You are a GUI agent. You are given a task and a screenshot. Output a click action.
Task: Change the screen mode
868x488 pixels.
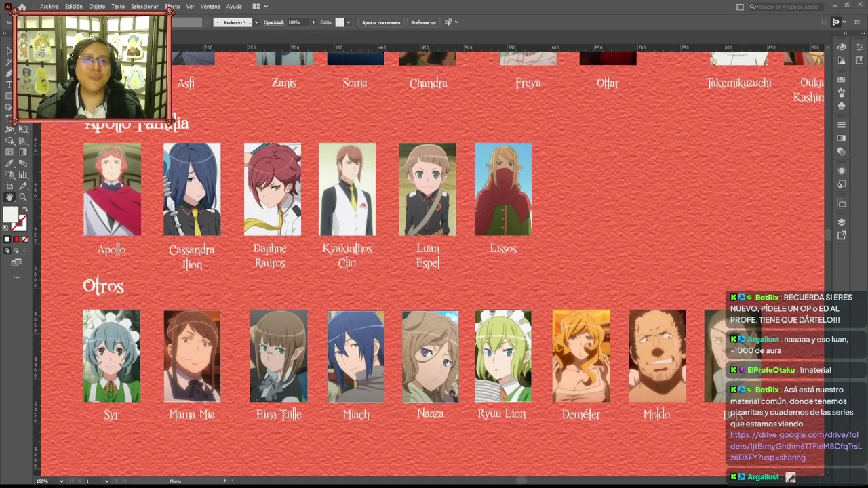click(x=16, y=262)
